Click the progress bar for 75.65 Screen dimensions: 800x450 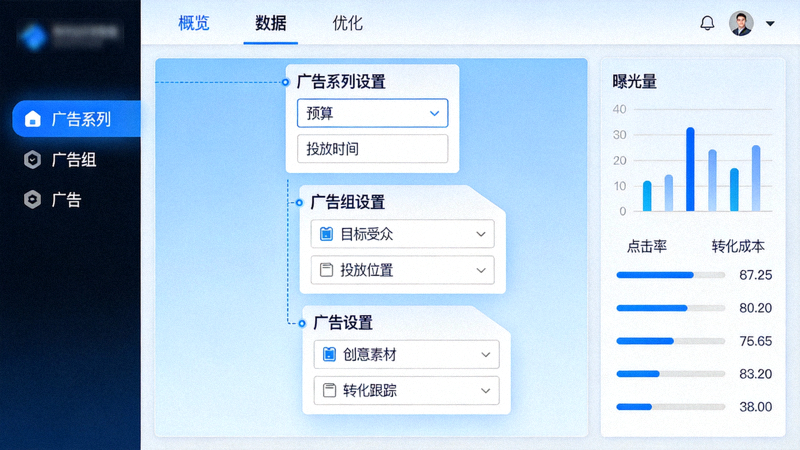[x=670, y=341]
